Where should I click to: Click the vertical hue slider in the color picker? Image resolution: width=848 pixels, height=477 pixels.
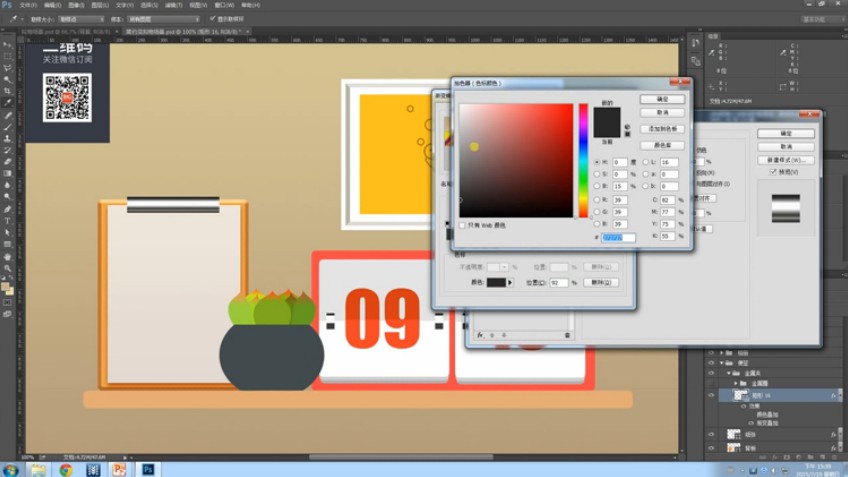tap(584, 161)
